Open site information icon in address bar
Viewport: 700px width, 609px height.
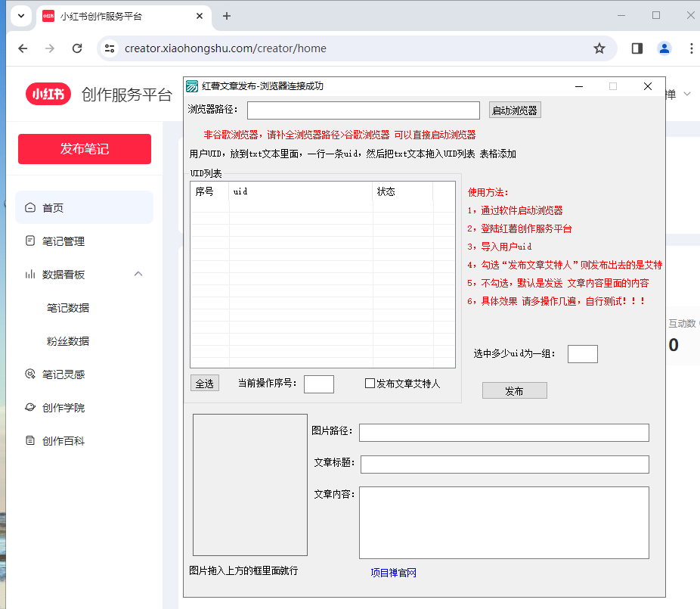110,48
